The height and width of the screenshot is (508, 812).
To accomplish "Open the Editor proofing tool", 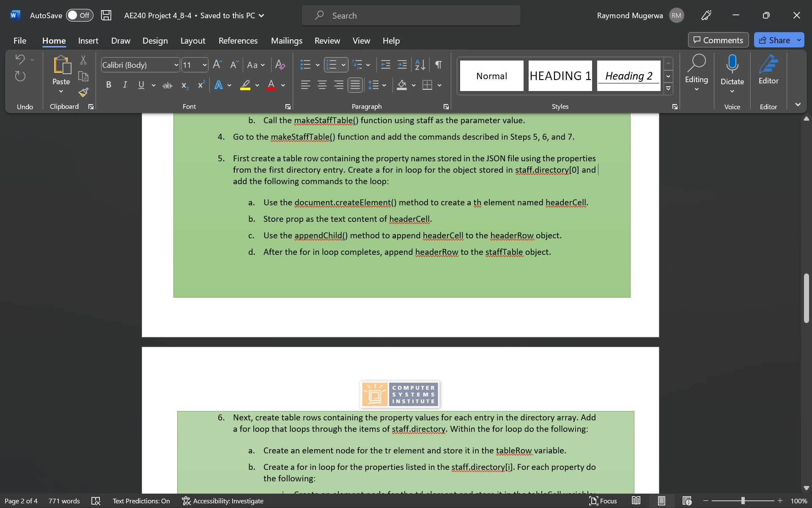I will pos(768,71).
